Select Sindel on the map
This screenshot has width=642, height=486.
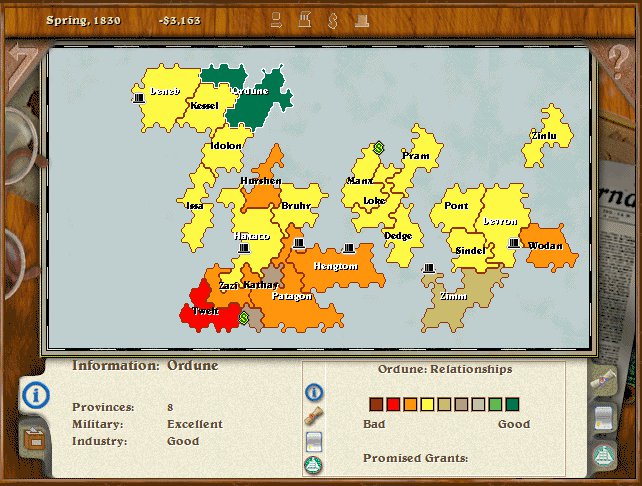(x=470, y=251)
